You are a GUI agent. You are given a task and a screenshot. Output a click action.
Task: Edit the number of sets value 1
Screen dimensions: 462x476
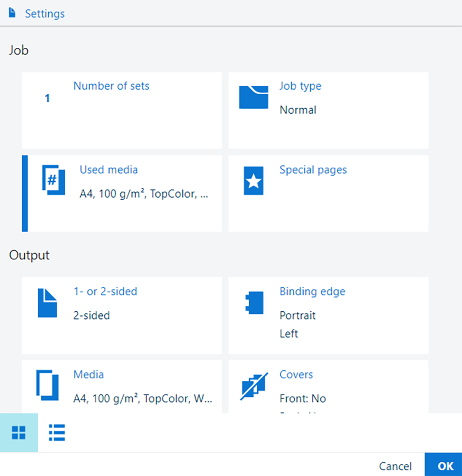[x=47, y=98]
